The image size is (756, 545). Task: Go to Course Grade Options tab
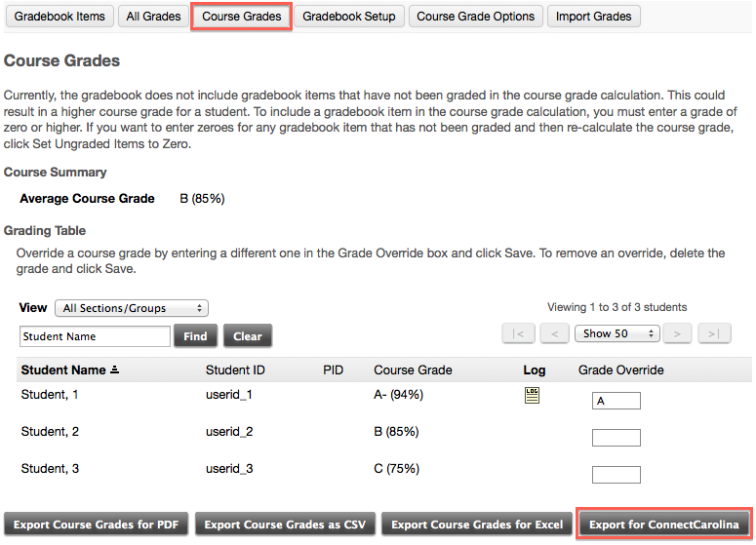tap(475, 16)
